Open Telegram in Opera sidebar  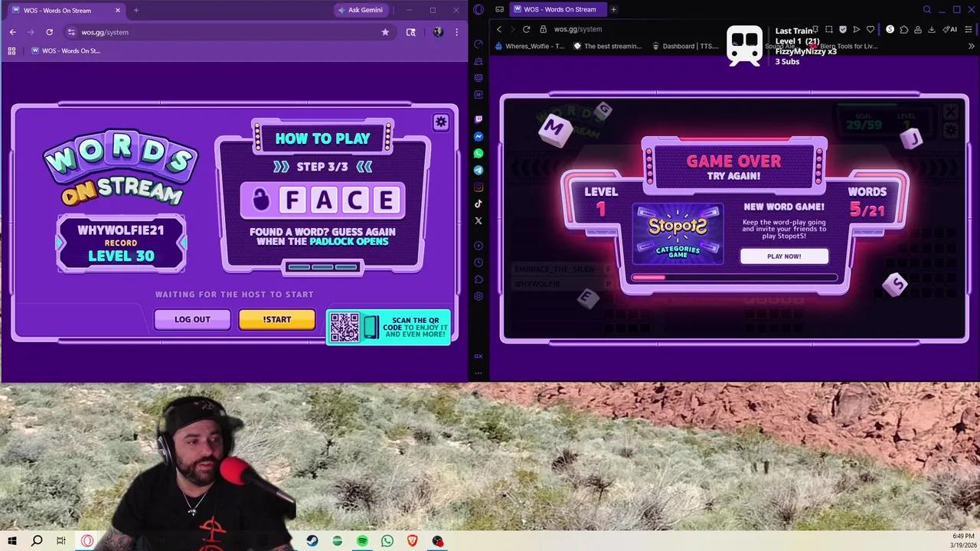479,170
